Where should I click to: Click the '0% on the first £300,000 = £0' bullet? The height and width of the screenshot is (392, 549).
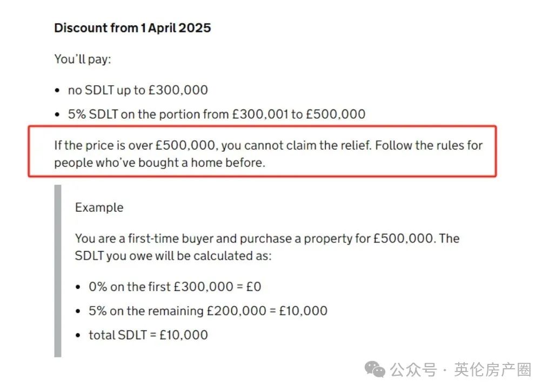(175, 287)
